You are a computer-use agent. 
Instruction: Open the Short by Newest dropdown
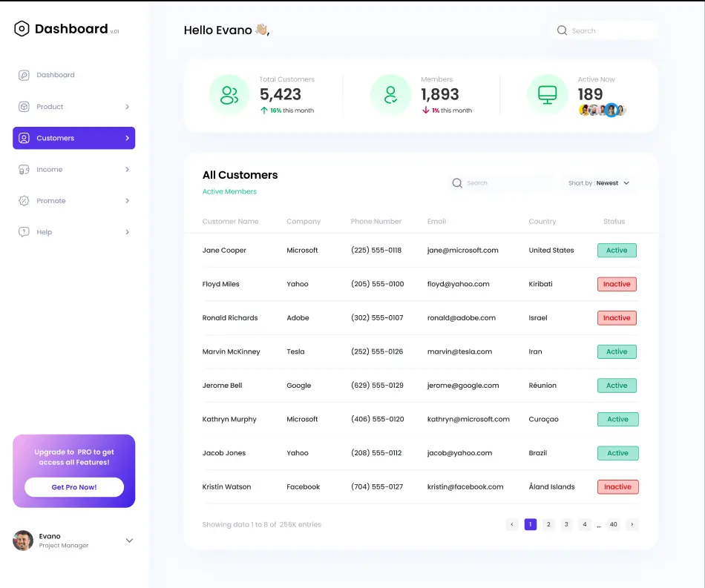598,182
